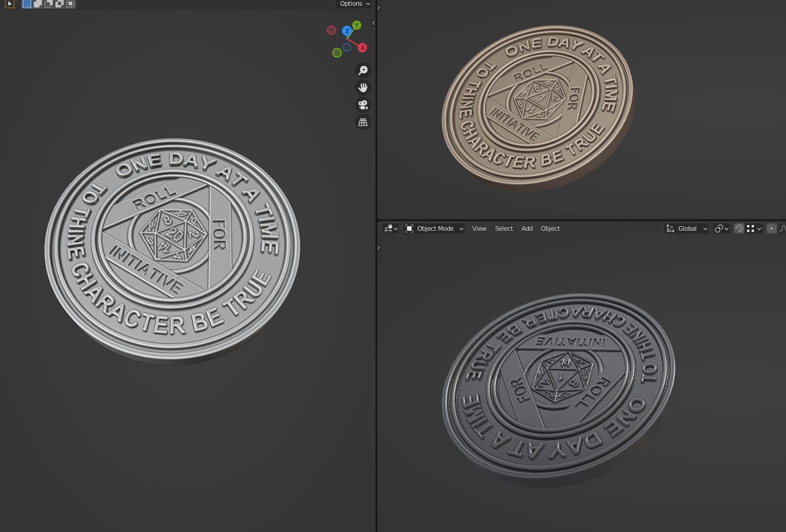Image resolution: width=786 pixels, height=532 pixels.
Task: Open the Object Mode dropdown
Action: [x=434, y=228]
